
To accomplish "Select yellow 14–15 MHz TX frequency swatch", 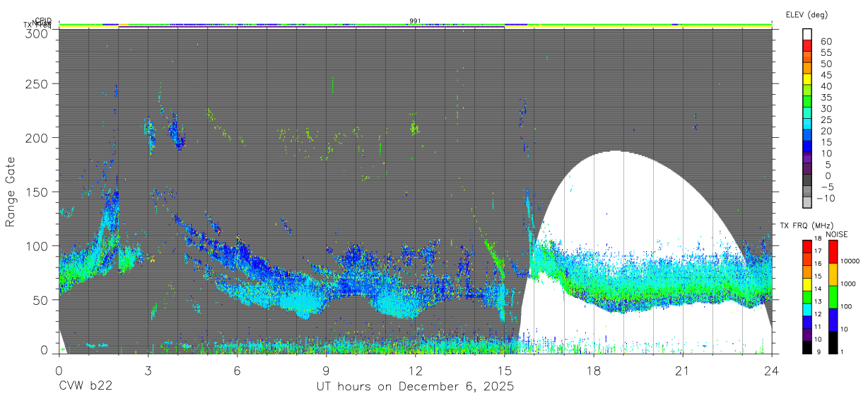I will tap(807, 284).
